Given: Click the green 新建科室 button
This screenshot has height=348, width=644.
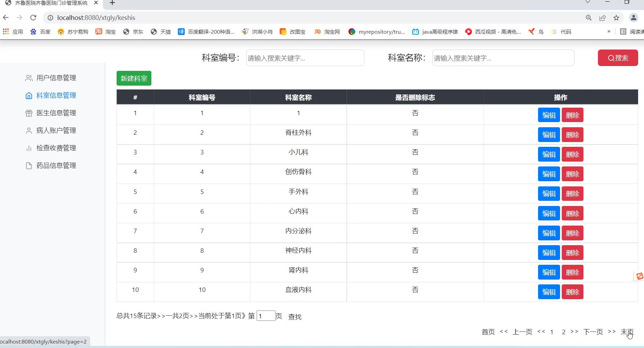Looking at the screenshot, I should tap(134, 78).
